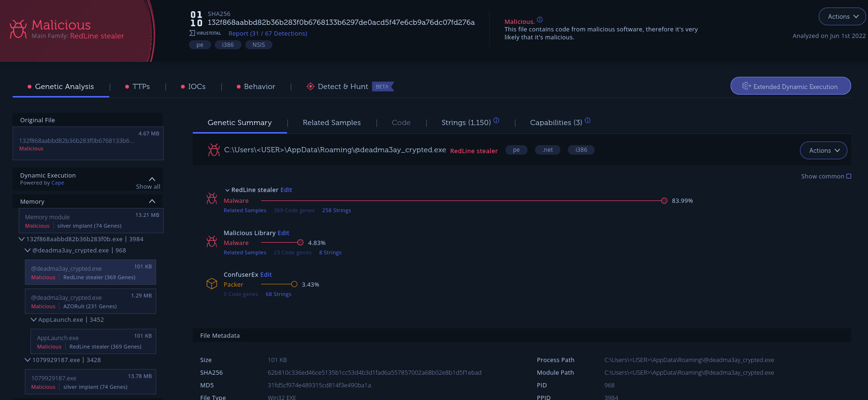Click the Extended Dynamic Execution button
This screenshot has height=400, width=868.
[791, 86]
